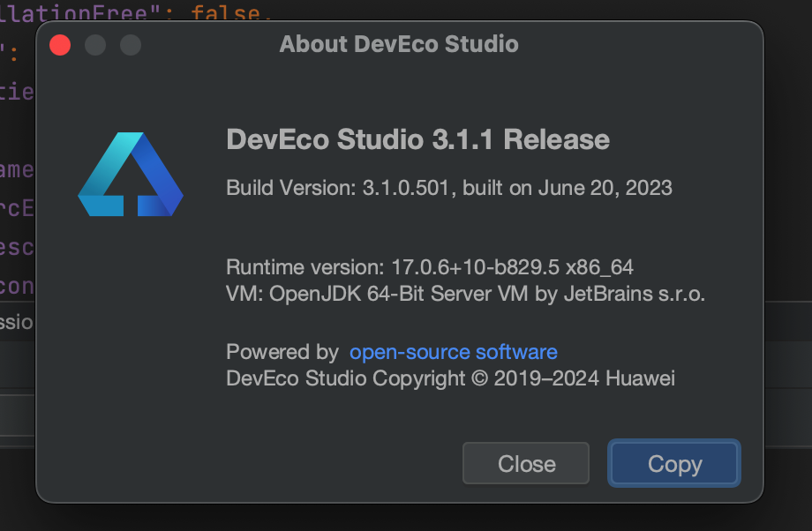The height and width of the screenshot is (531, 812).
Task: Click the 'Runtime version: 17.0.6+10-b829.5' line
Action: tap(429, 267)
